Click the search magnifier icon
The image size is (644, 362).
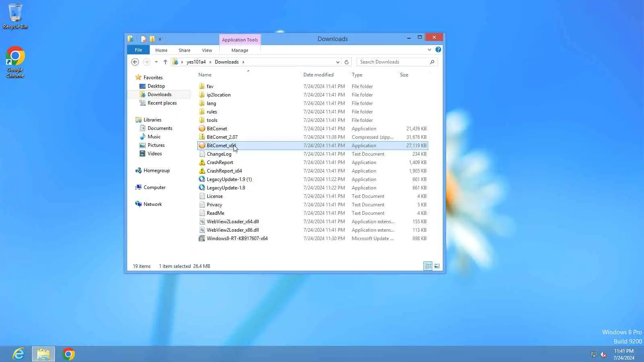pos(432,62)
